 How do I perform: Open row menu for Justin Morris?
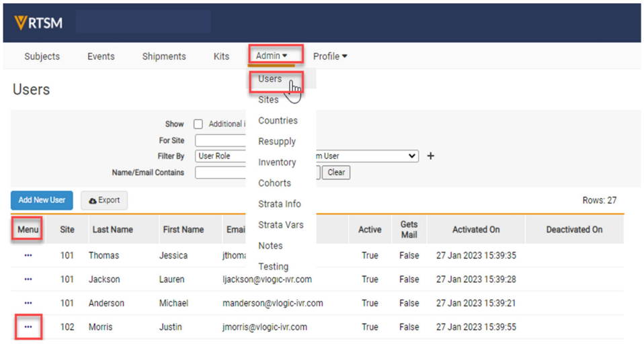click(x=28, y=327)
